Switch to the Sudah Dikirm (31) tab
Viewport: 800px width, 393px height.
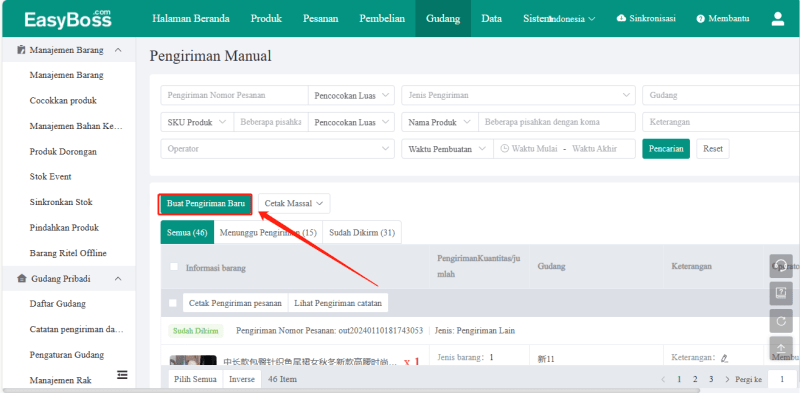coord(362,232)
